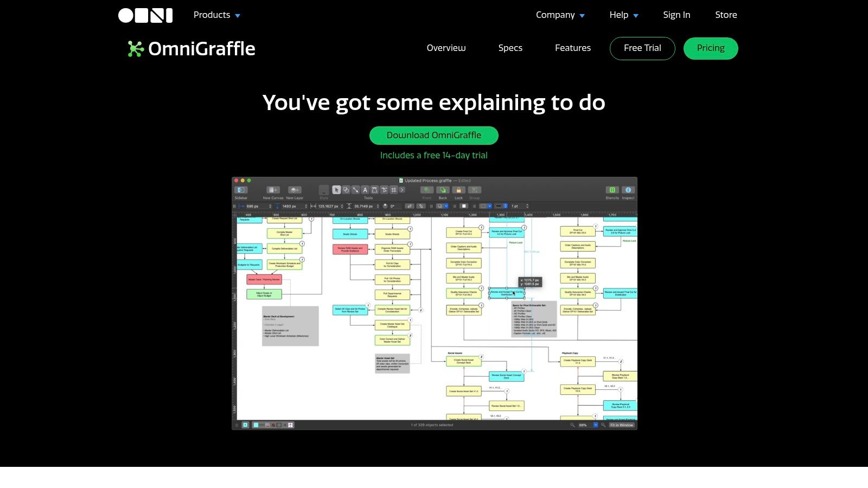Select the Text tool in the toolbar

coord(365,190)
